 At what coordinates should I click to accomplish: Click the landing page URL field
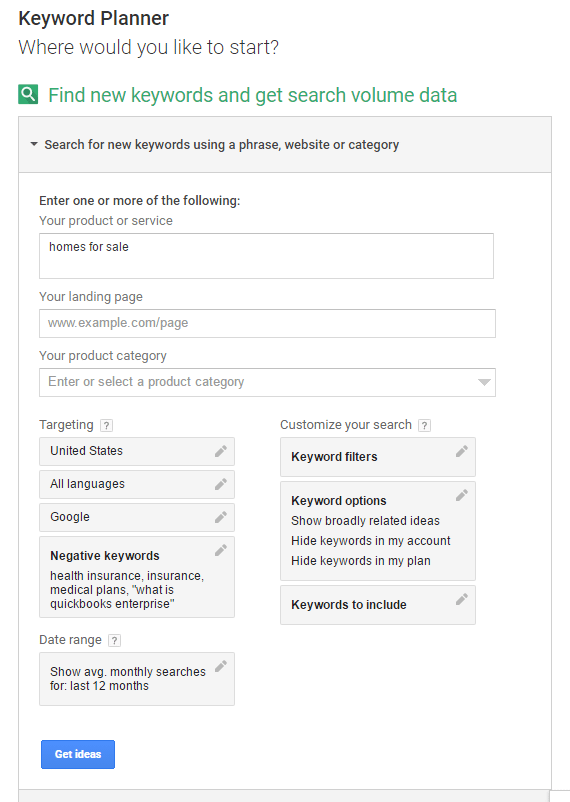point(268,323)
